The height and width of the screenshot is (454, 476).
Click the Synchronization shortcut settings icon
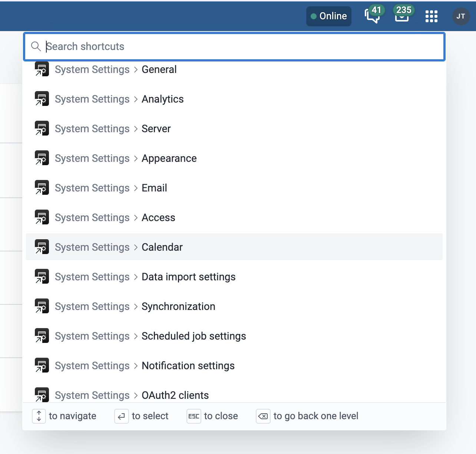[42, 307]
